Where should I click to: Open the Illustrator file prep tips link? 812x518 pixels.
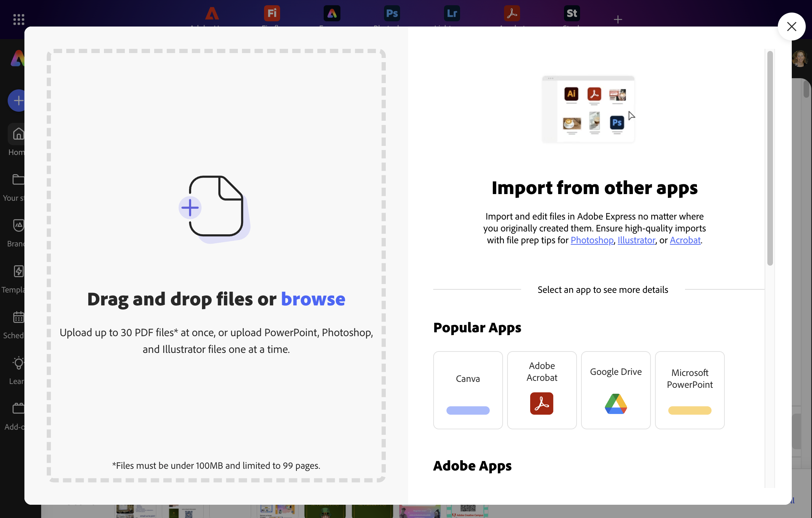(x=636, y=240)
